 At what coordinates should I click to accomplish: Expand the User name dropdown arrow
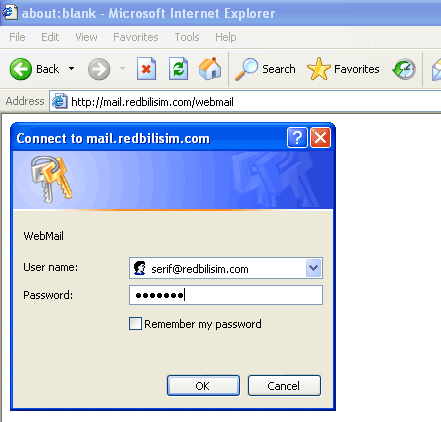pos(314,268)
